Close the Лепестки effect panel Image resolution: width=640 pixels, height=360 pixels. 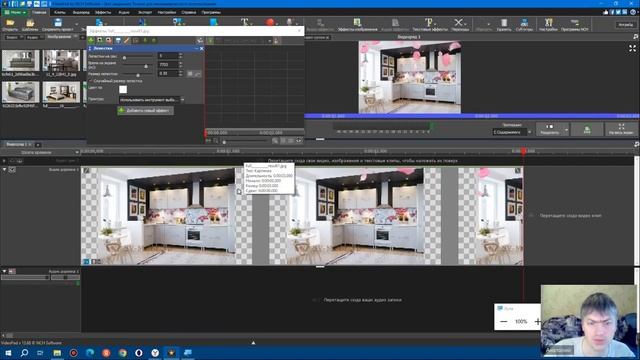[202, 49]
